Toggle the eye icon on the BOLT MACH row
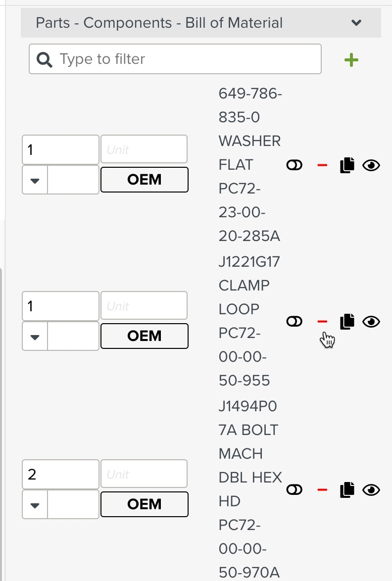The height and width of the screenshot is (581, 392). [x=372, y=489]
